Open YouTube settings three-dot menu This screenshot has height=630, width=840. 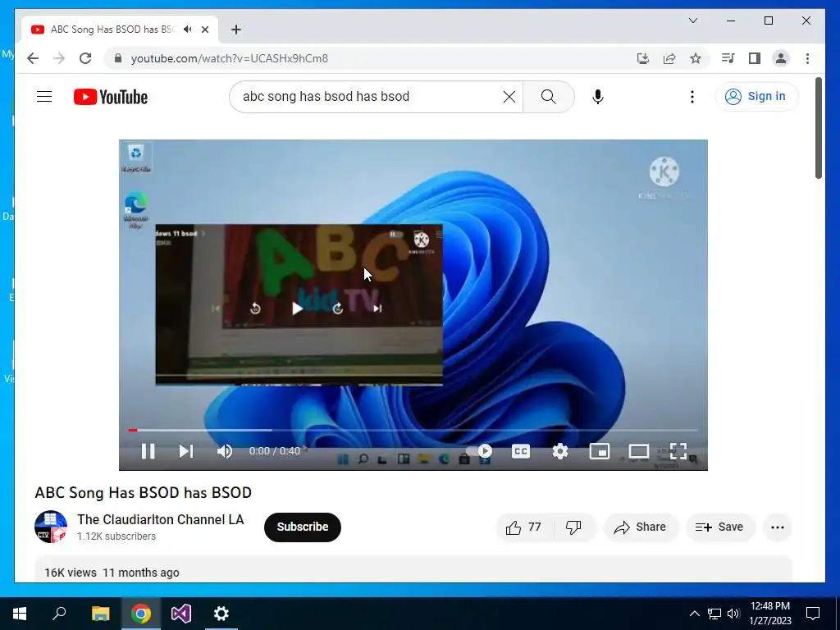point(692,97)
